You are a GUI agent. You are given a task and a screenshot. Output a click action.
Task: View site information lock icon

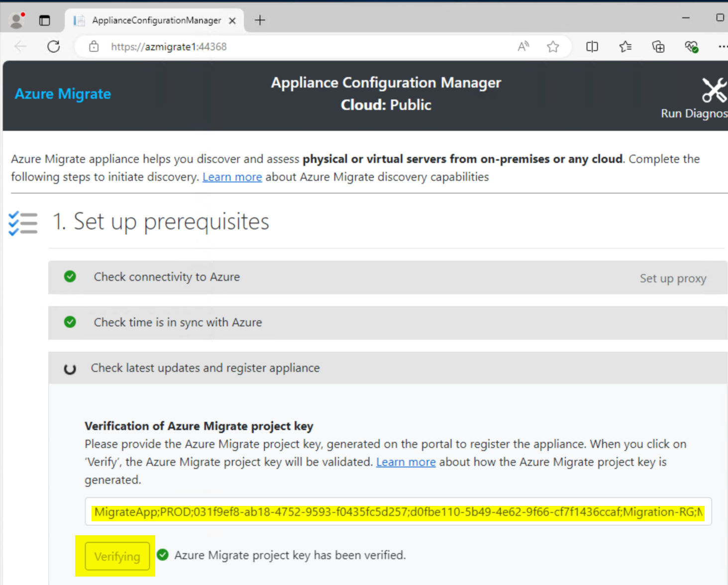point(94,47)
